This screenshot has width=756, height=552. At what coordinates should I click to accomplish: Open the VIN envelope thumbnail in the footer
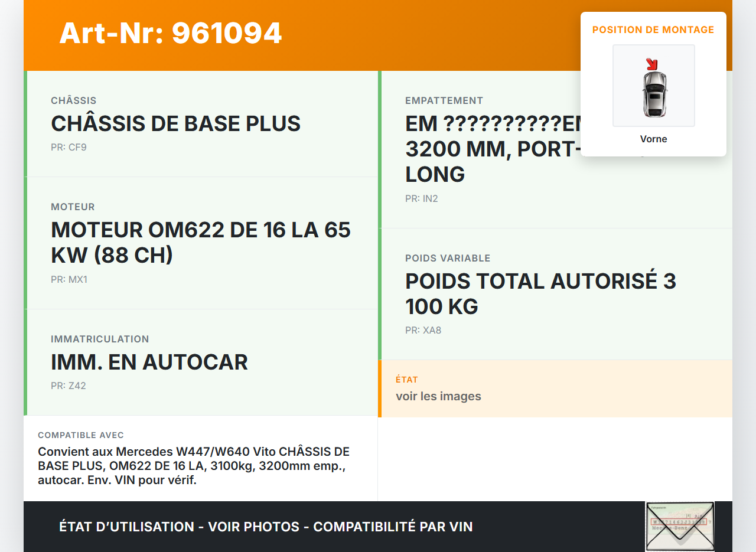(x=679, y=525)
